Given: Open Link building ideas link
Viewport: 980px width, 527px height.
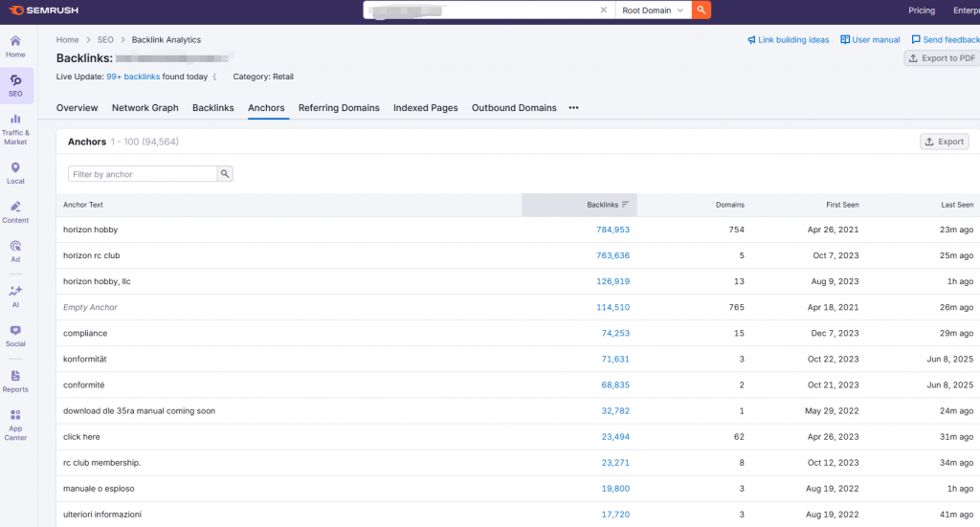Looking at the screenshot, I should (789, 39).
